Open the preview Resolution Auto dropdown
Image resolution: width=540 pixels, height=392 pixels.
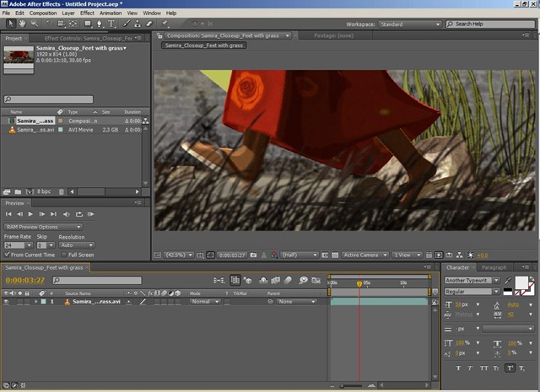click(77, 245)
